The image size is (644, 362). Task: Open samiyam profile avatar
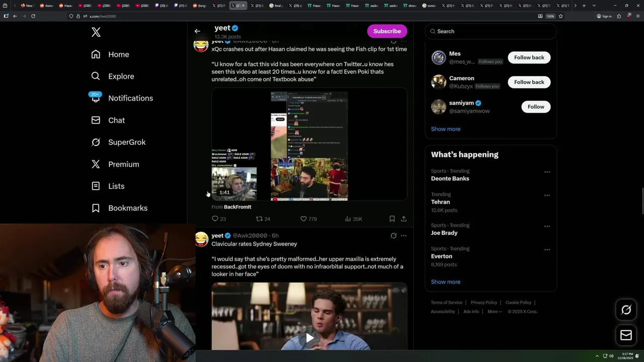(x=438, y=107)
